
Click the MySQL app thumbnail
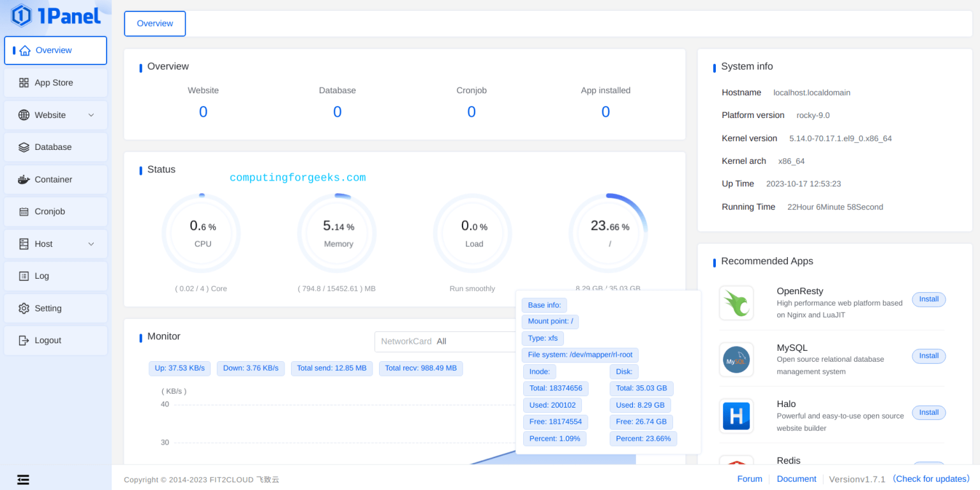tap(736, 359)
